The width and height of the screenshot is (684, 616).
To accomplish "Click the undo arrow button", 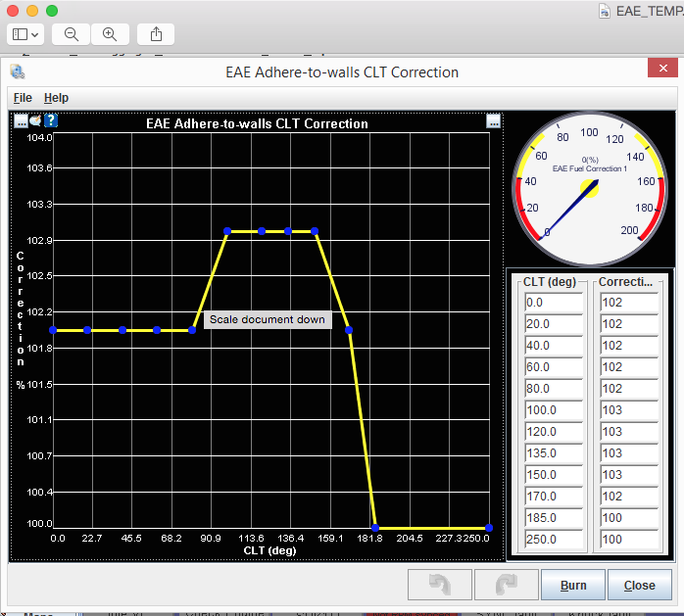I will [x=439, y=585].
